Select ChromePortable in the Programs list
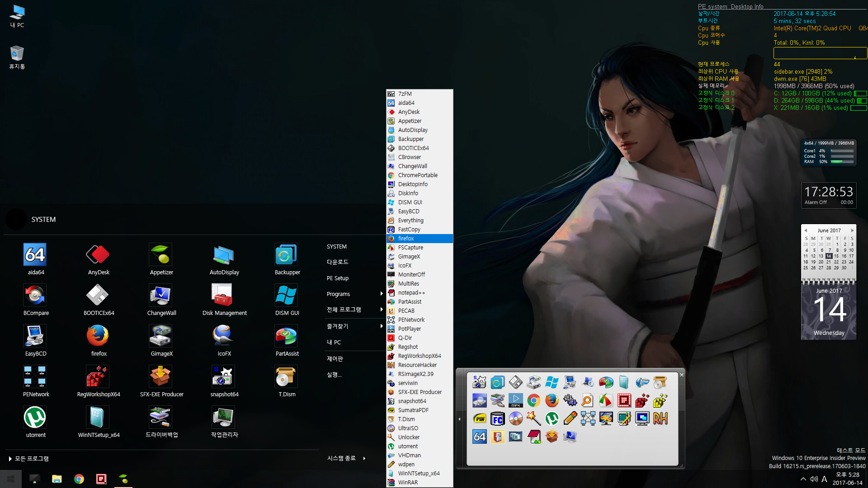The image size is (868, 488). click(420, 175)
